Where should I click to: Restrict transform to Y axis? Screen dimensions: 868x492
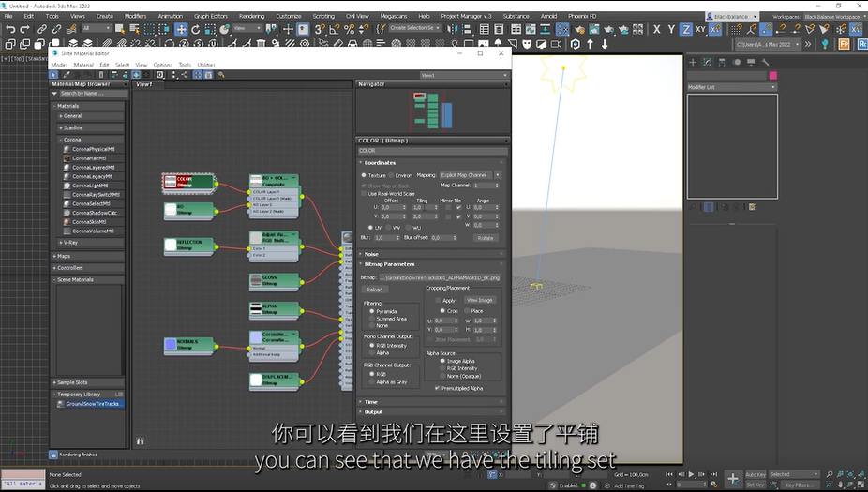click(671, 29)
